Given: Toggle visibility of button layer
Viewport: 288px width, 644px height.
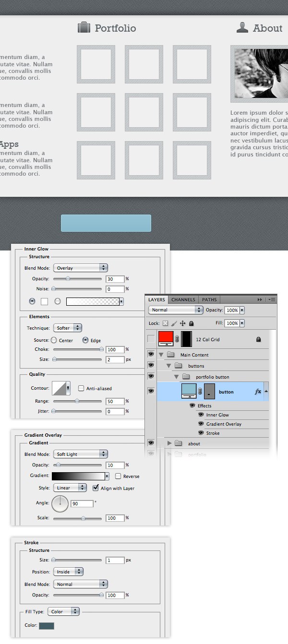Looking at the screenshot, I should (151, 392).
